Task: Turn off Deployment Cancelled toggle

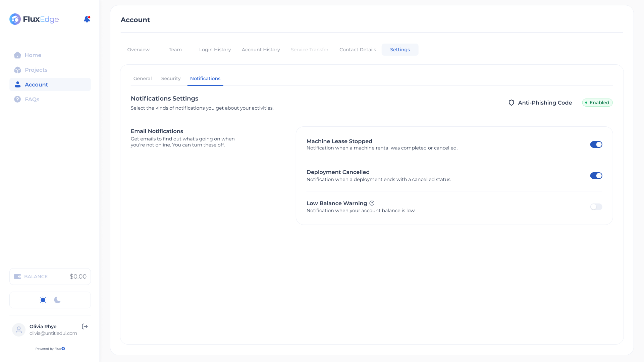Action: tap(596, 176)
